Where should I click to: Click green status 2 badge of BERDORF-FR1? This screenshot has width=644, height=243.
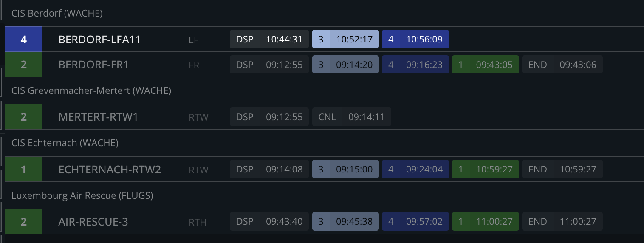tap(24, 65)
